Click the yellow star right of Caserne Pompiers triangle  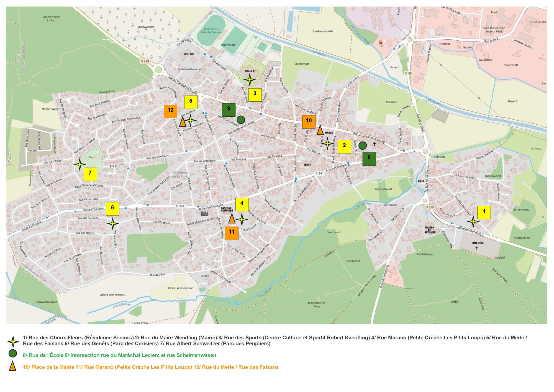pyautogui.click(x=242, y=220)
